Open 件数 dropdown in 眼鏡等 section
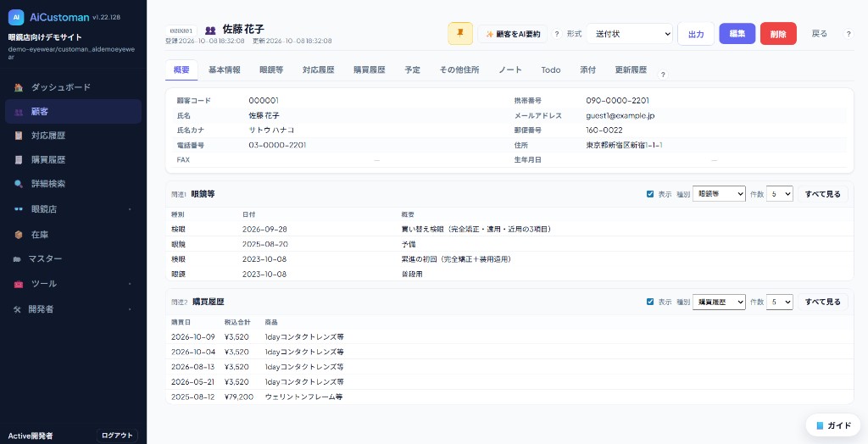The image size is (868, 444). (780, 194)
